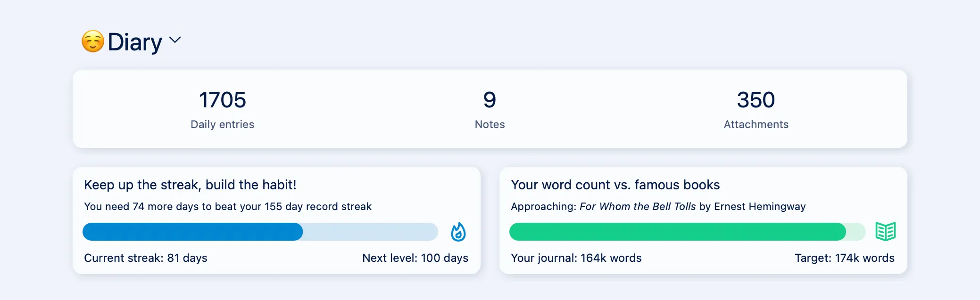
Task: Click the blue streak progress bar
Action: [x=259, y=232]
